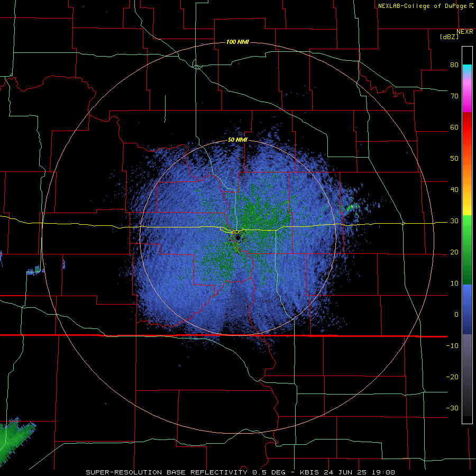The width and height of the screenshot is (476, 476).
Task: Click the KBIS radar site black center dot
Action: coord(238,237)
